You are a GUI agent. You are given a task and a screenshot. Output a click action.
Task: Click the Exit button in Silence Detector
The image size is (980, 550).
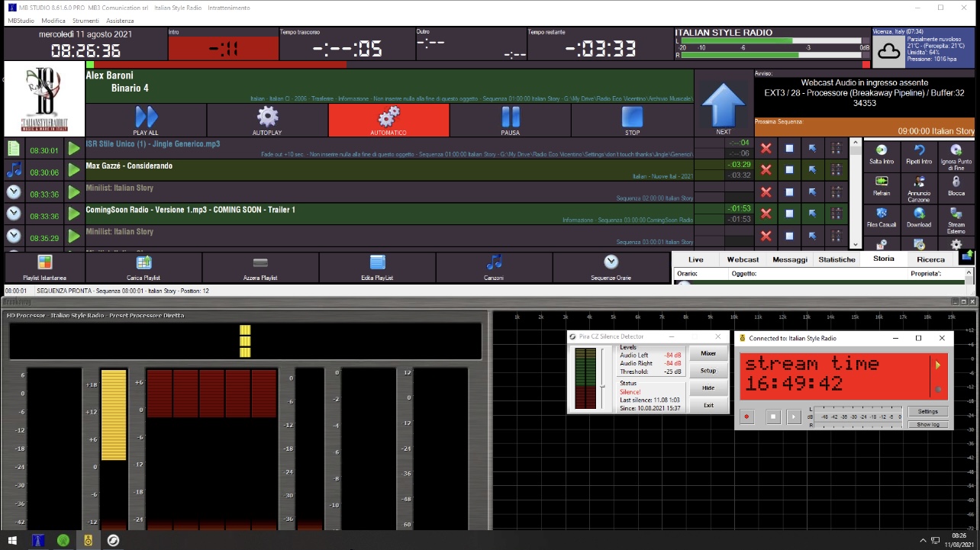pos(708,405)
